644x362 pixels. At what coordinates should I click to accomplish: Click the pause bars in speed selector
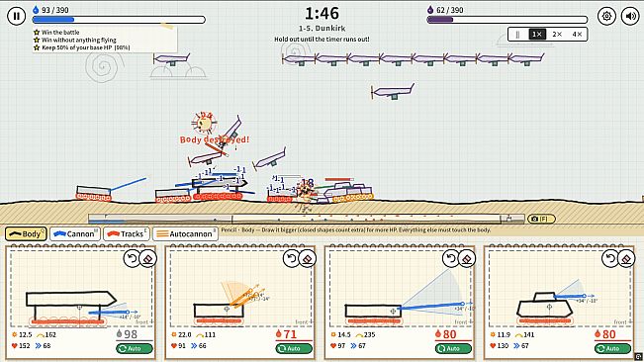(517, 34)
